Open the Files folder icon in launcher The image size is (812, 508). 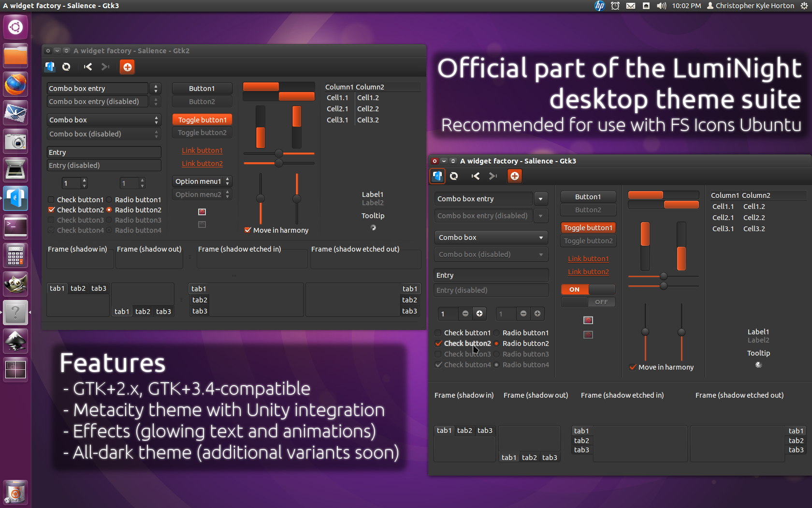(15, 56)
